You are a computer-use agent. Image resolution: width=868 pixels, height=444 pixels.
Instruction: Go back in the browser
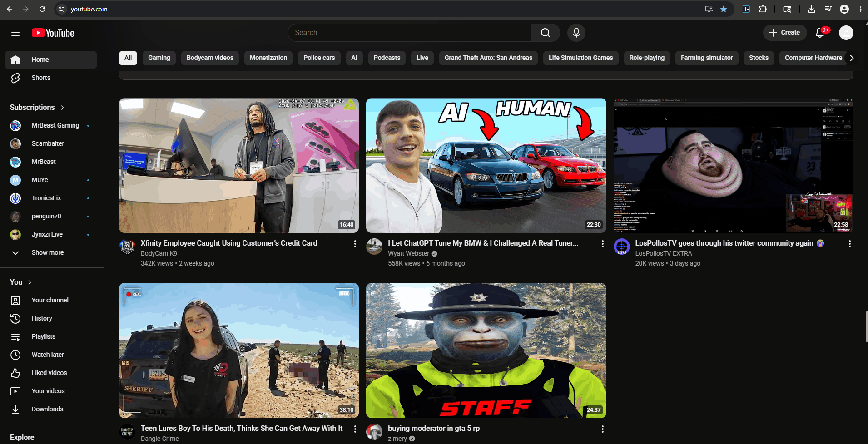pos(10,9)
